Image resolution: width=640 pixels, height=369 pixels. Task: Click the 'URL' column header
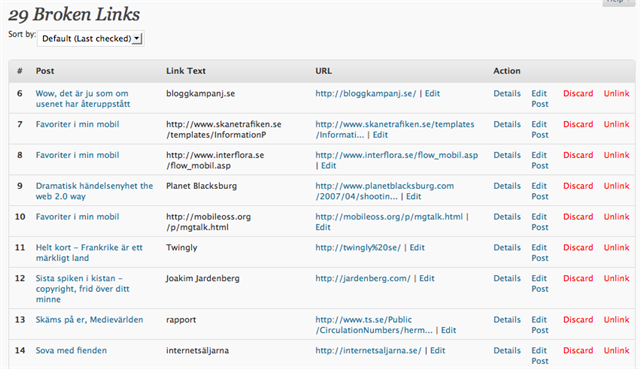pos(323,71)
